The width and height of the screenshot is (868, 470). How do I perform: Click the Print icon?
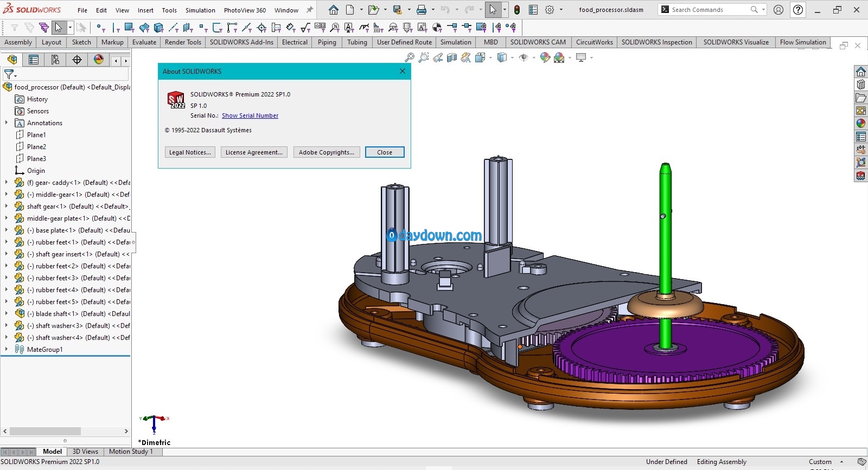pyautogui.click(x=422, y=10)
